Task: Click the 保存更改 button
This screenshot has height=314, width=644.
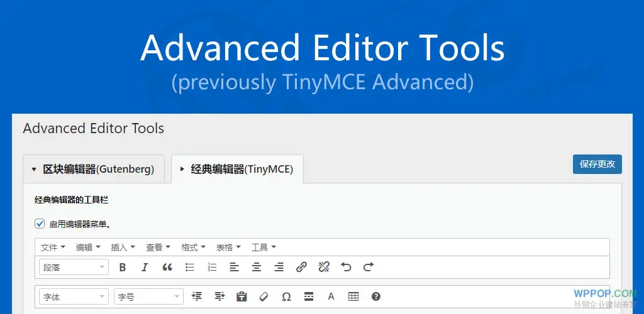Action: point(597,164)
